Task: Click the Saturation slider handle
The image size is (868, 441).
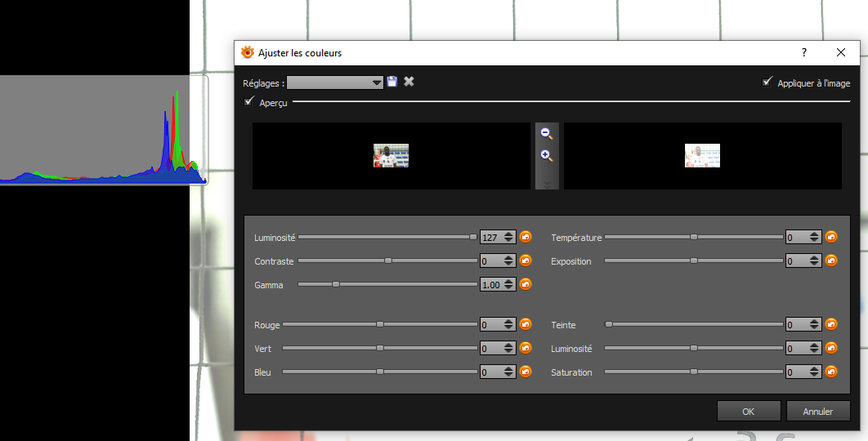Action: point(694,372)
